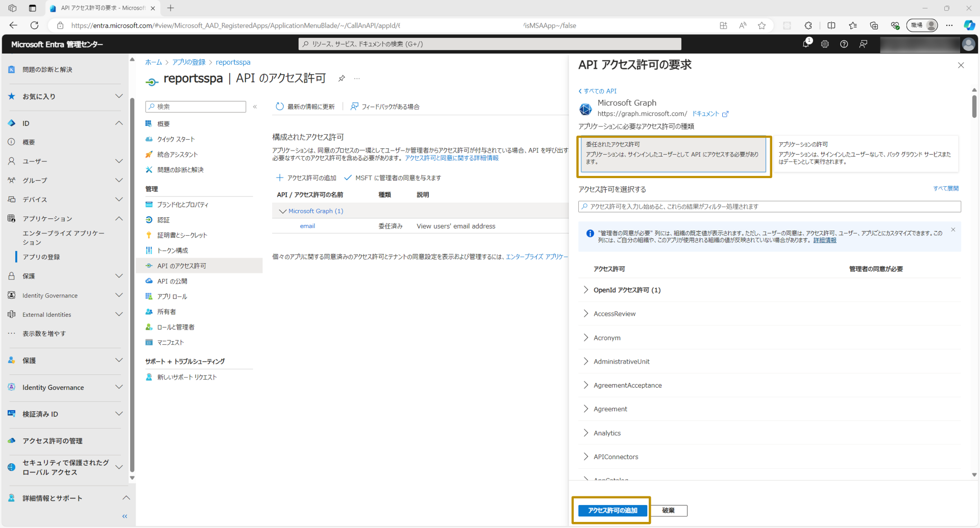Click the Microsoft Graph logo icon
The width and height of the screenshot is (980, 528).
tap(585, 109)
